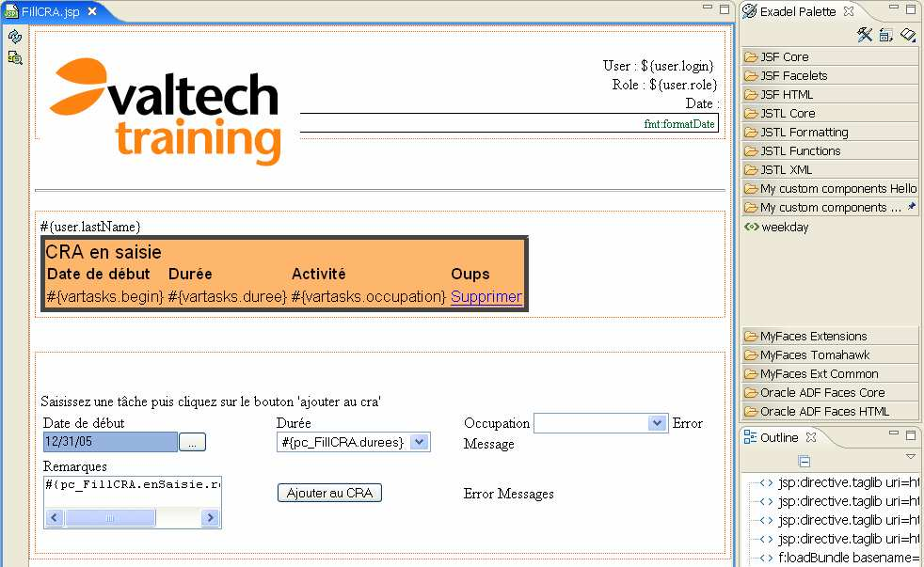Viewport: 924px width, 567px height.
Task: Open the Durée combo box
Action: click(x=420, y=442)
